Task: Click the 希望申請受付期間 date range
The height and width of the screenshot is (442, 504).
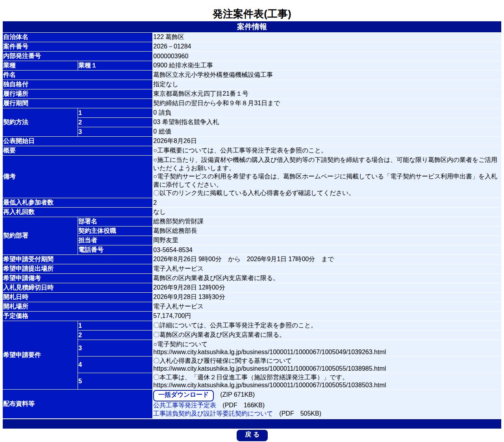Action: tap(243, 259)
